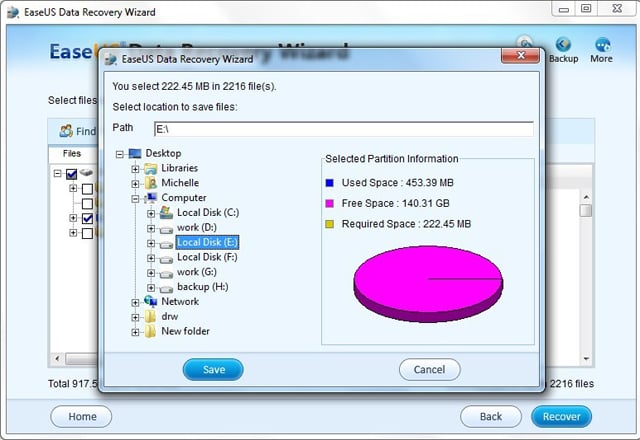Click the work (G:) drive icon
The width and height of the screenshot is (640, 440).
point(166,275)
